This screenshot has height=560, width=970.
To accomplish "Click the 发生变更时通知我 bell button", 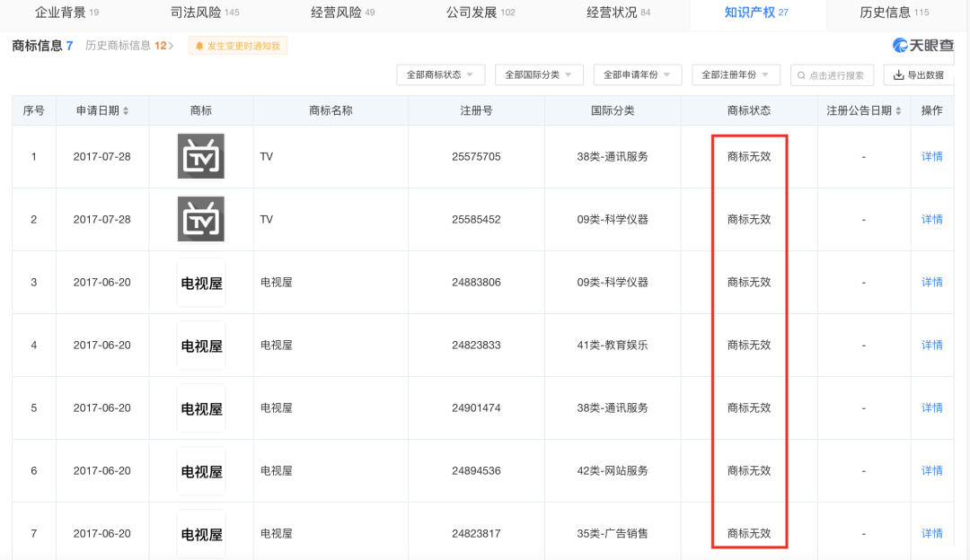I will [x=237, y=46].
